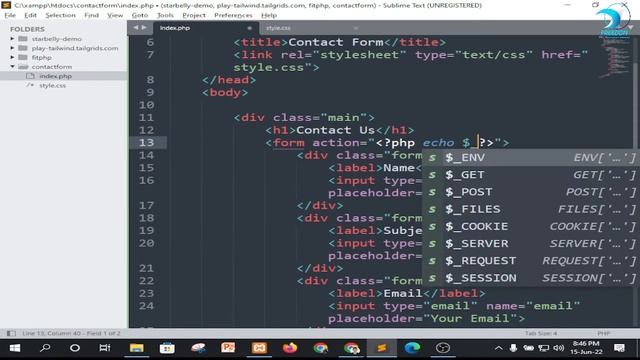
Task: Expand the fitphp folder
Action: pyautogui.click(x=12, y=58)
